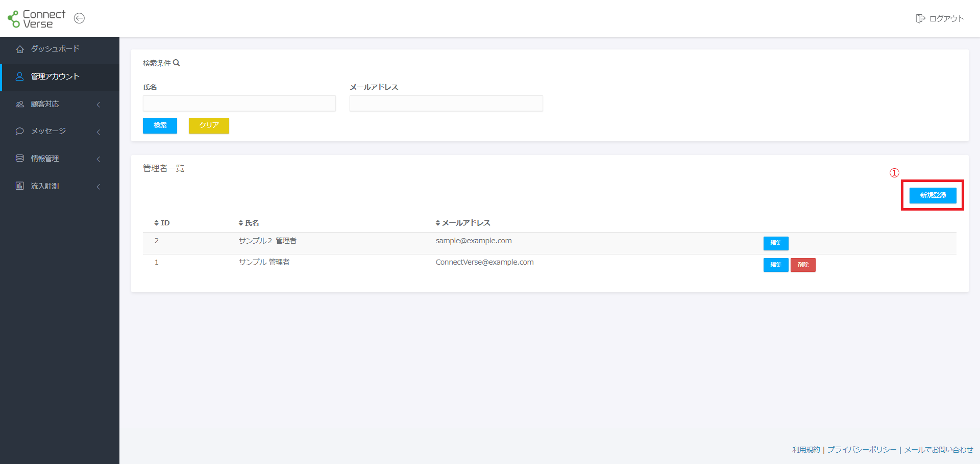Open the 流入計測 sidebar menu

pyautogui.click(x=60, y=186)
